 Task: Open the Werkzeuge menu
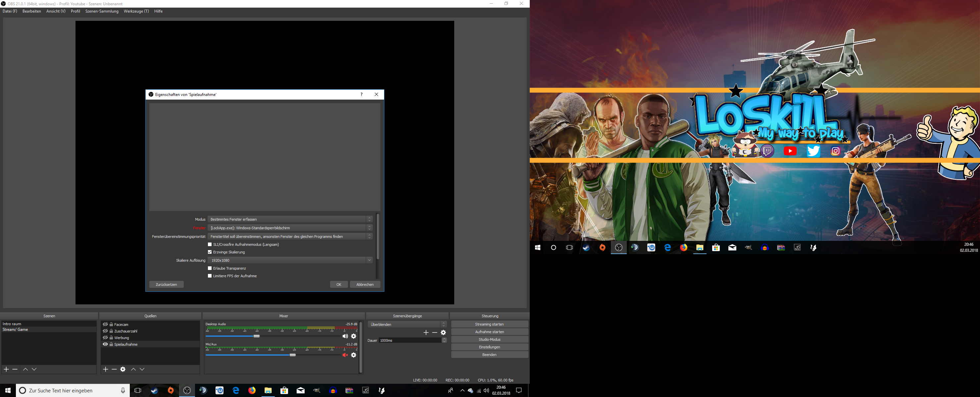tap(136, 11)
